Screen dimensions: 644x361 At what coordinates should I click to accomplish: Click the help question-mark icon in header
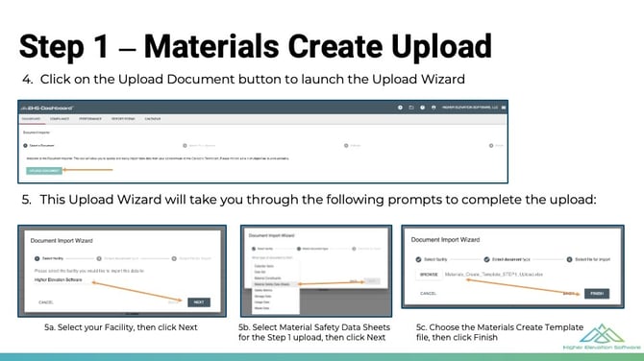tap(422, 108)
